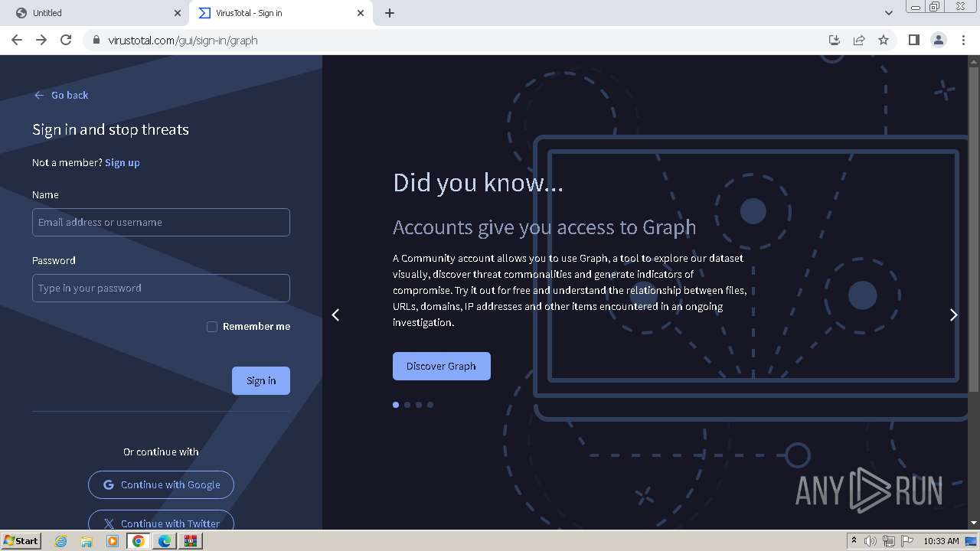Screen dimensions: 980x551
Task: Reload the VirusTotal page
Action: point(66,40)
